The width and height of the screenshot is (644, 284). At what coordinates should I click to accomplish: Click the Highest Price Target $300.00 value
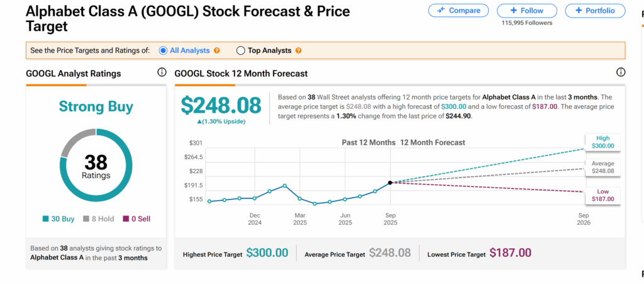(267, 253)
